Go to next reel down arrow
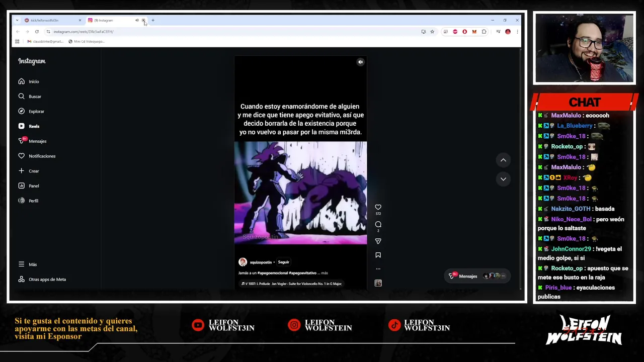This screenshot has height=362, width=644. [503, 179]
